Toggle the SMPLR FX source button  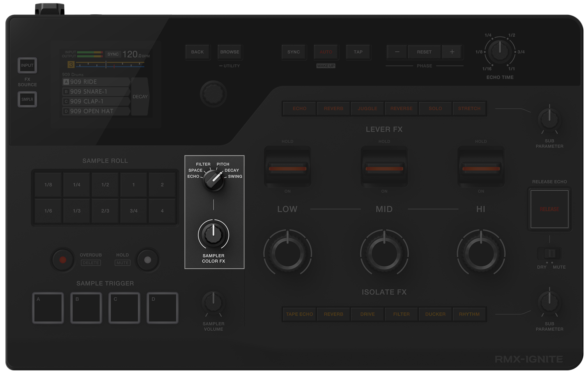(27, 99)
